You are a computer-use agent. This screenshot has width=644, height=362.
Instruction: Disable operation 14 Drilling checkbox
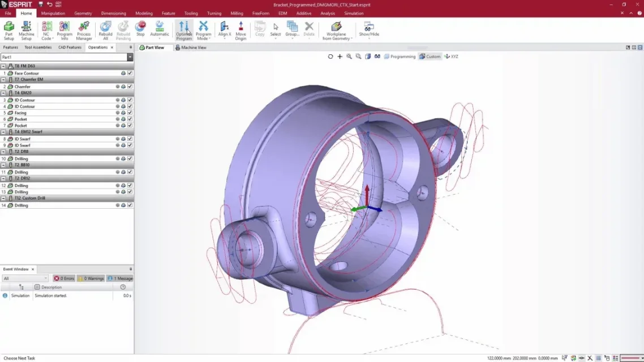pyautogui.click(x=130, y=205)
